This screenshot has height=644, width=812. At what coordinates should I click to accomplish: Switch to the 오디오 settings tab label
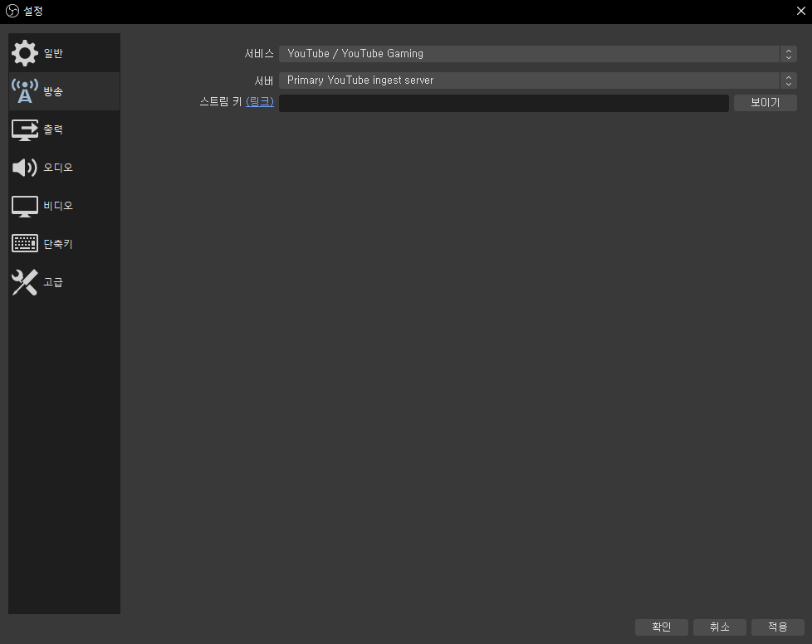(58, 168)
